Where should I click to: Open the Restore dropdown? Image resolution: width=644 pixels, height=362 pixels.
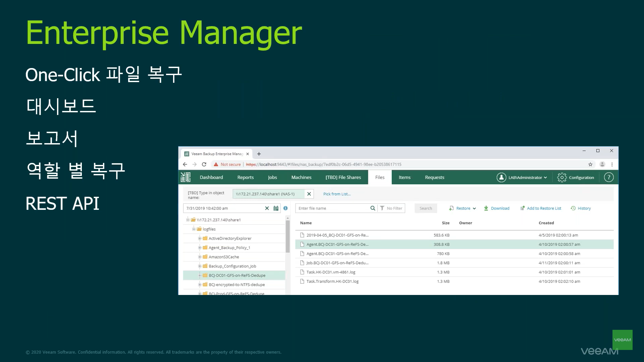click(x=463, y=208)
